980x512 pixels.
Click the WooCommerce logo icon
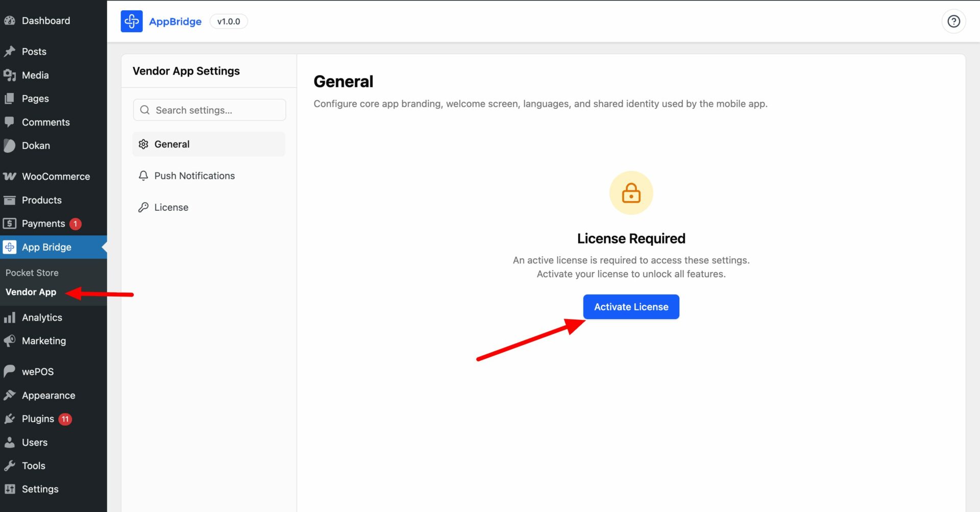(10, 177)
